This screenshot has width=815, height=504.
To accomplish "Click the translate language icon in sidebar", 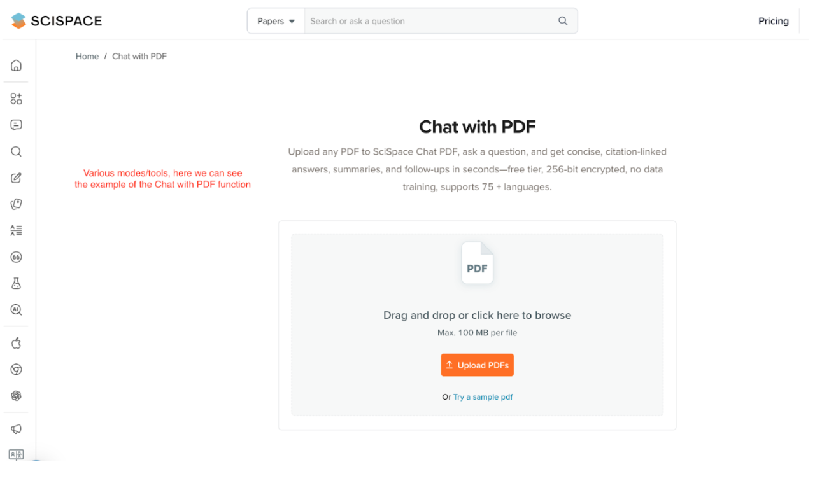I will [17, 454].
